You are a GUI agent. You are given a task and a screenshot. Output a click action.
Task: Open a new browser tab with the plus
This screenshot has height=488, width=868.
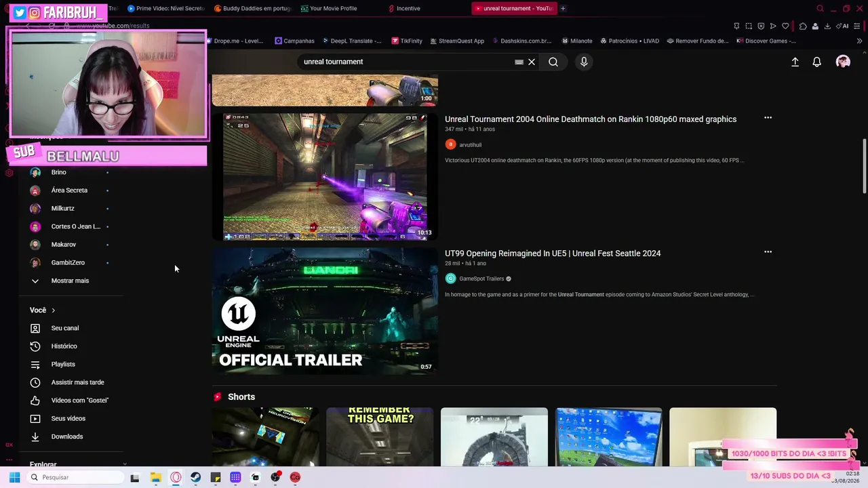point(563,9)
